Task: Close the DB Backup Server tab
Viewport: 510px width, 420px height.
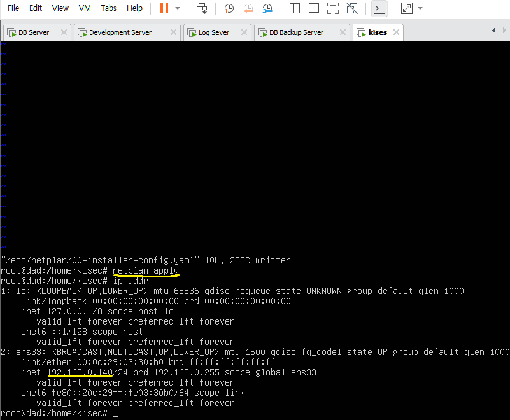Action: click(x=343, y=32)
